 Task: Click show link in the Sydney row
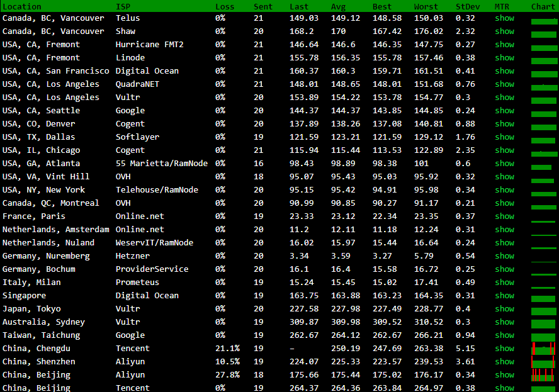point(504,322)
